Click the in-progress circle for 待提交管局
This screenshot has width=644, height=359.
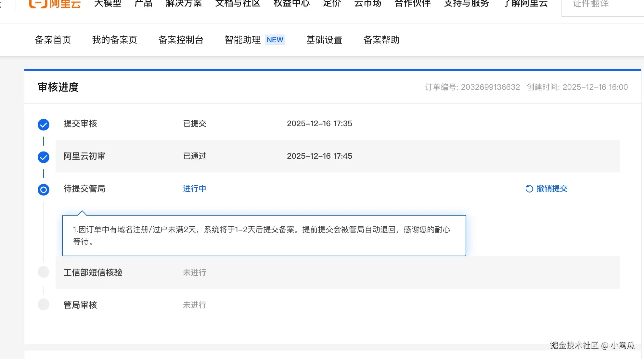44,190
